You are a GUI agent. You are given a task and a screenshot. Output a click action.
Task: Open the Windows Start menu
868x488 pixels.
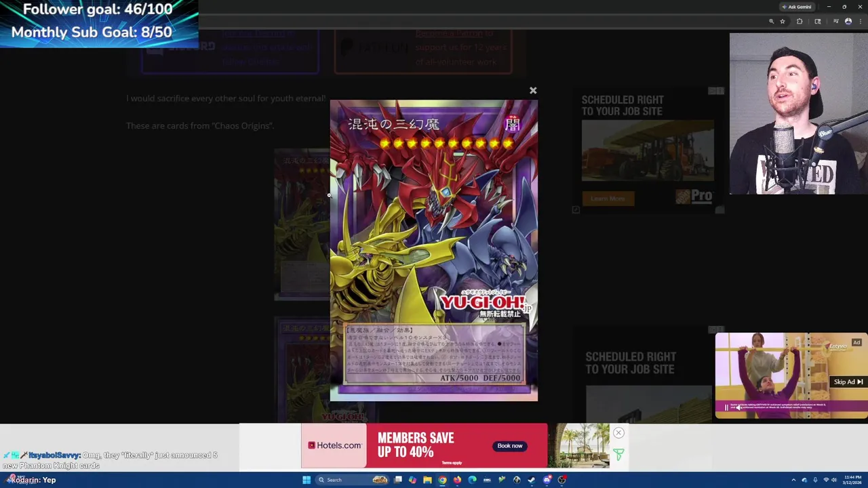(x=307, y=480)
